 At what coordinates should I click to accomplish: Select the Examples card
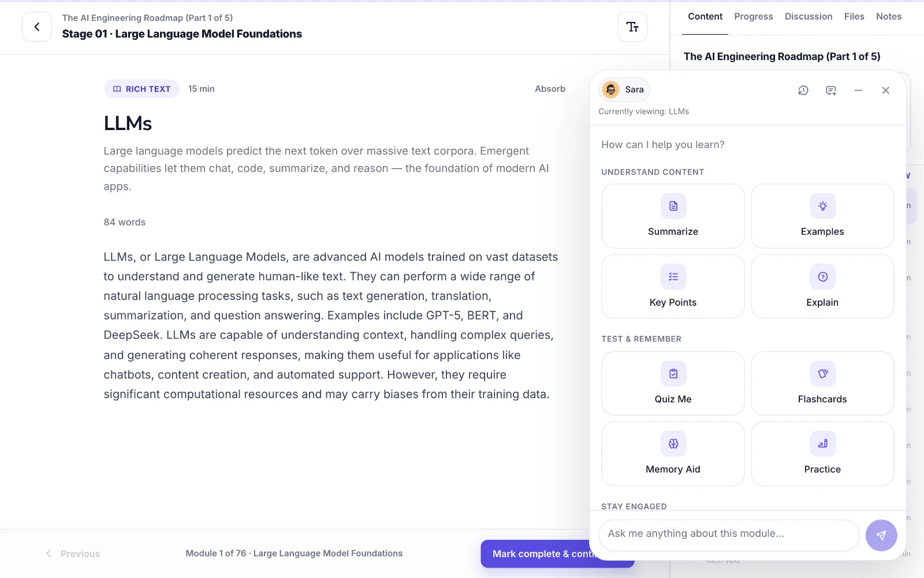(x=822, y=216)
